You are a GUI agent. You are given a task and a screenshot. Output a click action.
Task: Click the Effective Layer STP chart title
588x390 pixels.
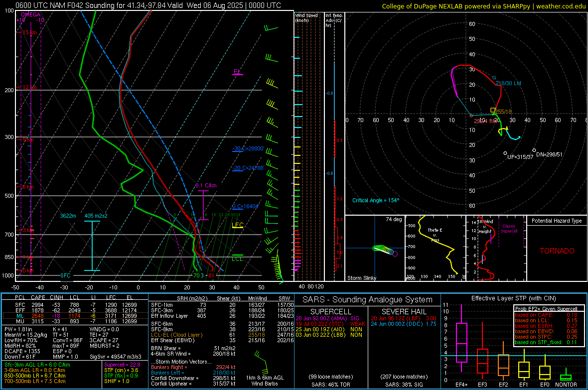(513, 298)
